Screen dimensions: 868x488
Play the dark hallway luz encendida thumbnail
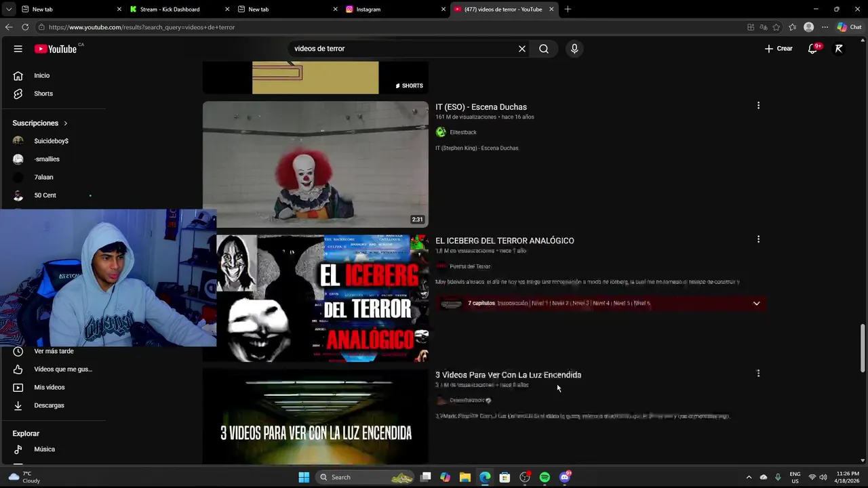coord(315,417)
